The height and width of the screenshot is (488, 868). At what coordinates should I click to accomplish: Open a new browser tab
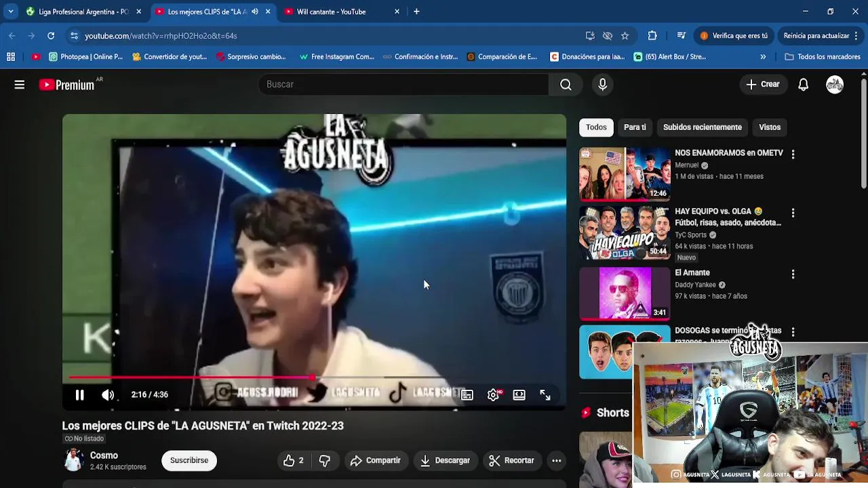[416, 12]
